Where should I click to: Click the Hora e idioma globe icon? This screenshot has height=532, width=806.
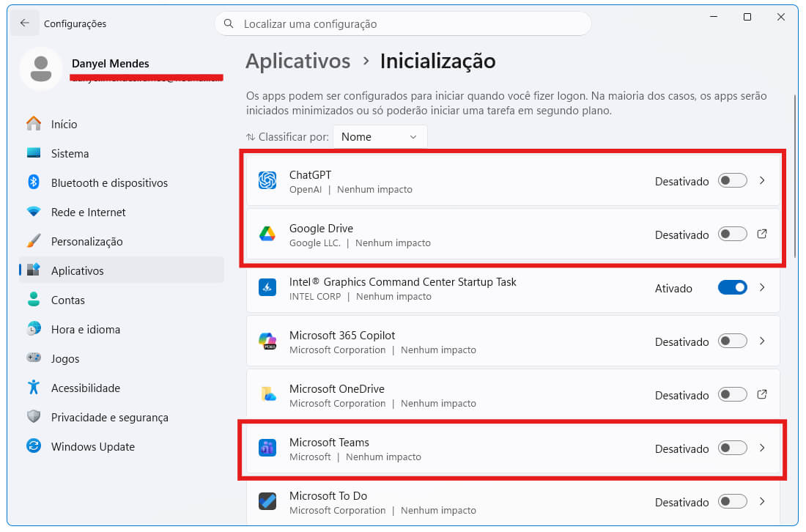[34, 328]
